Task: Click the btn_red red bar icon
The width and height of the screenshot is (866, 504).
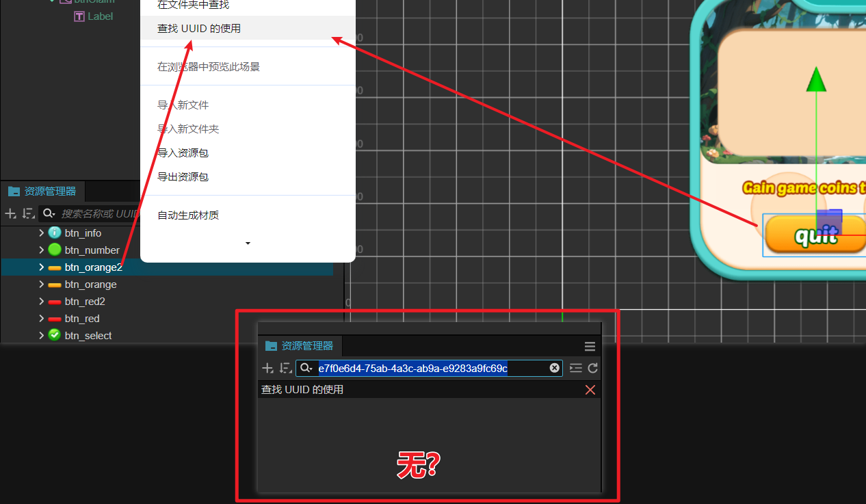Action: [x=55, y=319]
